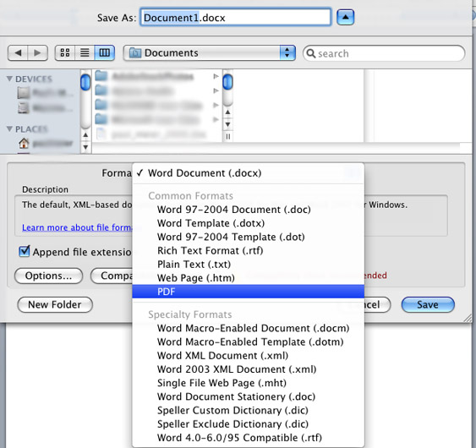Click the search field
The width and height of the screenshot is (476, 448).
[384, 53]
